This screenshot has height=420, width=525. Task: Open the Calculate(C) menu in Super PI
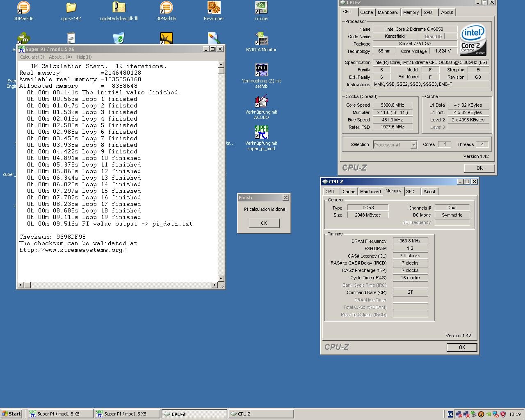[32, 57]
